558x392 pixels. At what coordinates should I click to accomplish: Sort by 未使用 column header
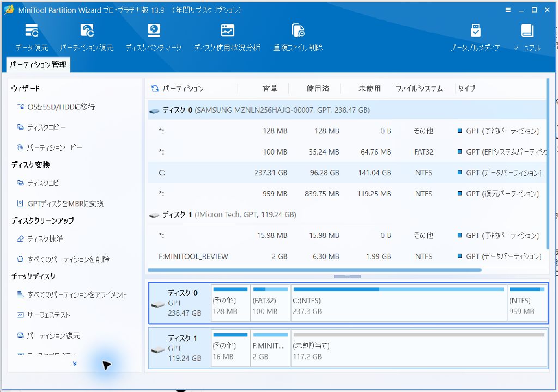point(369,89)
